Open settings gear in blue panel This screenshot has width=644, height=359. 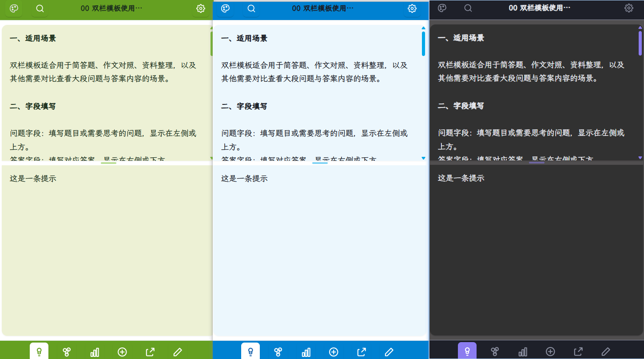412,8
